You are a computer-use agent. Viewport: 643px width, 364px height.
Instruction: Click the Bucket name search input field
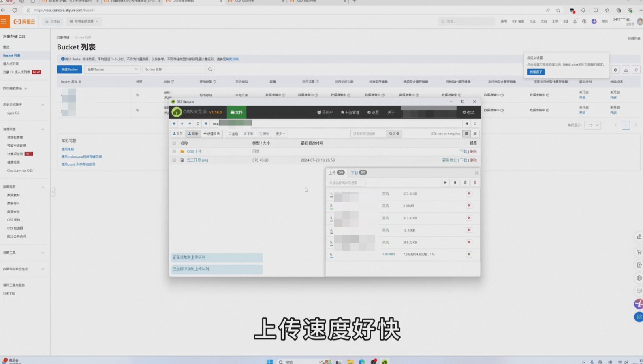(175, 69)
